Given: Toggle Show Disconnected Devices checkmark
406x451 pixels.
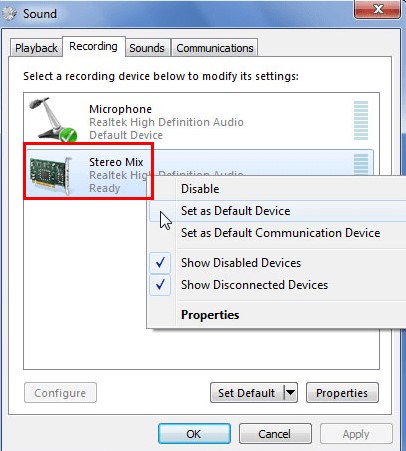Looking at the screenshot, I should click(160, 285).
